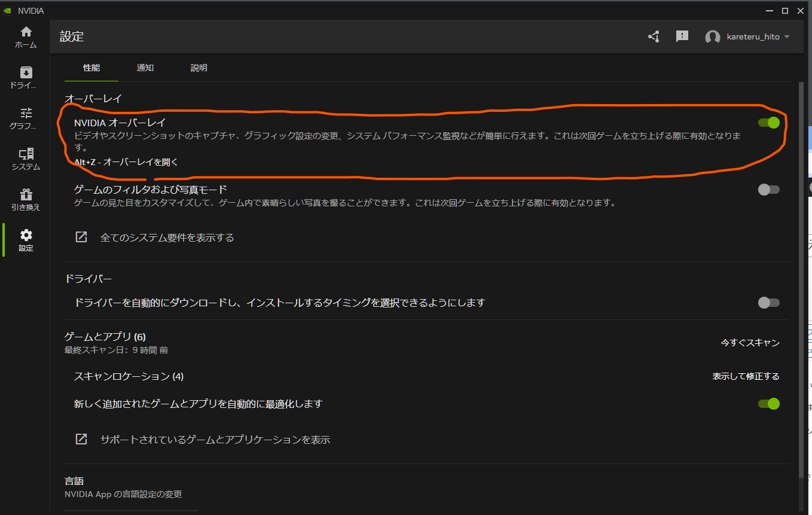Screen dimensions: 812x515
Task: Switch to the 通知 tab
Action: pos(145,68)
